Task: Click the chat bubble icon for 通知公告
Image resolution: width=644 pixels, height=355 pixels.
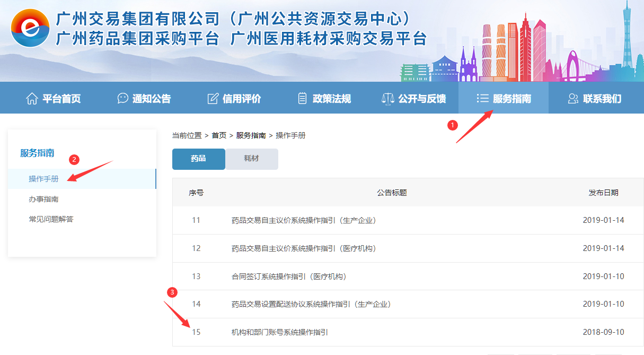Action: (x=123, y=99)
